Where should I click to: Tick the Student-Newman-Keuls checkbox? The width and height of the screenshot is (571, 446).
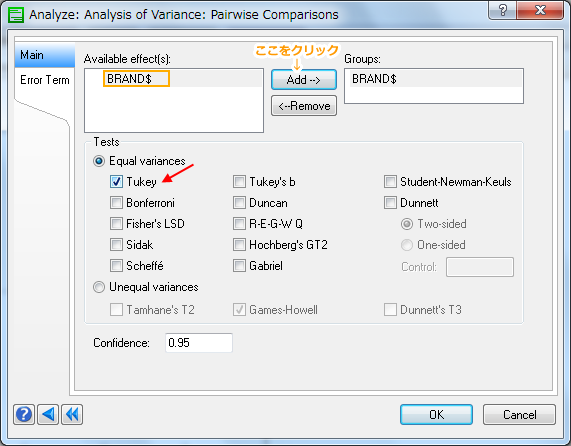point(390,181)
